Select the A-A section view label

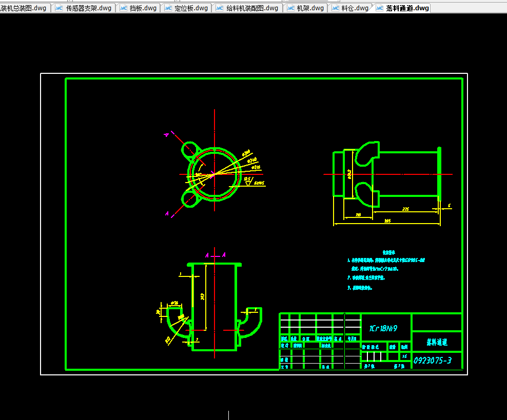(216, 255)
